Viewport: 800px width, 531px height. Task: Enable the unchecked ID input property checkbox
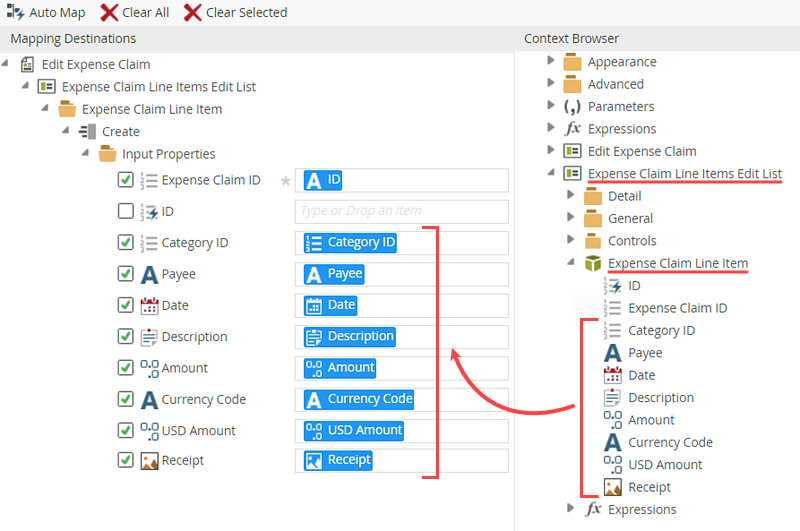(x=125, y=211)
